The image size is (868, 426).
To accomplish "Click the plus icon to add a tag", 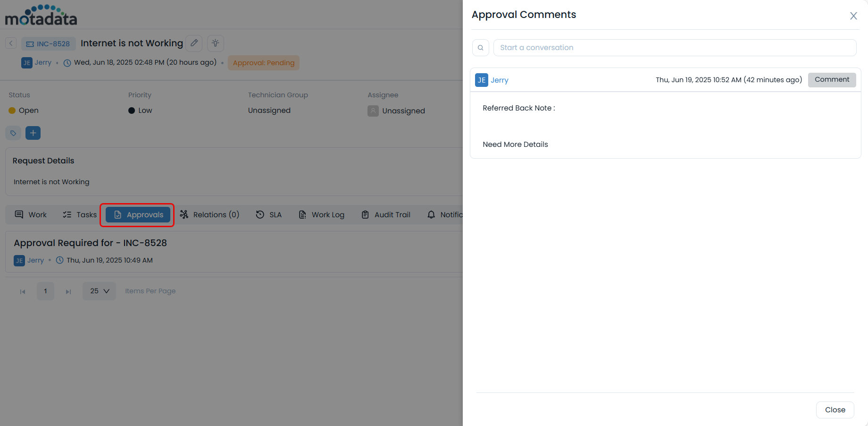I will tap(33, 133).
